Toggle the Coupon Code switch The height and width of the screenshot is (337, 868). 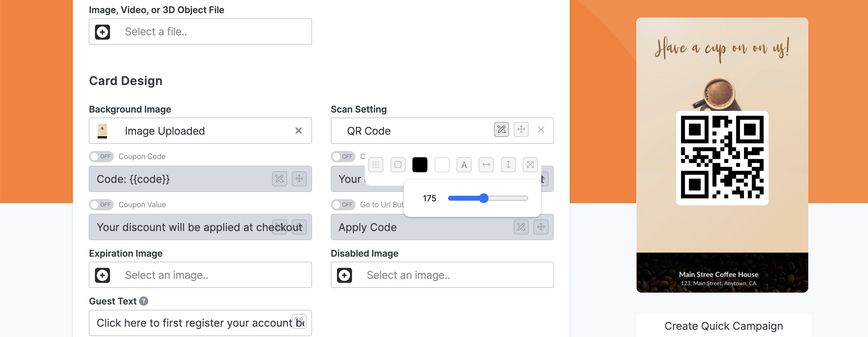click(x=101, y=156)
